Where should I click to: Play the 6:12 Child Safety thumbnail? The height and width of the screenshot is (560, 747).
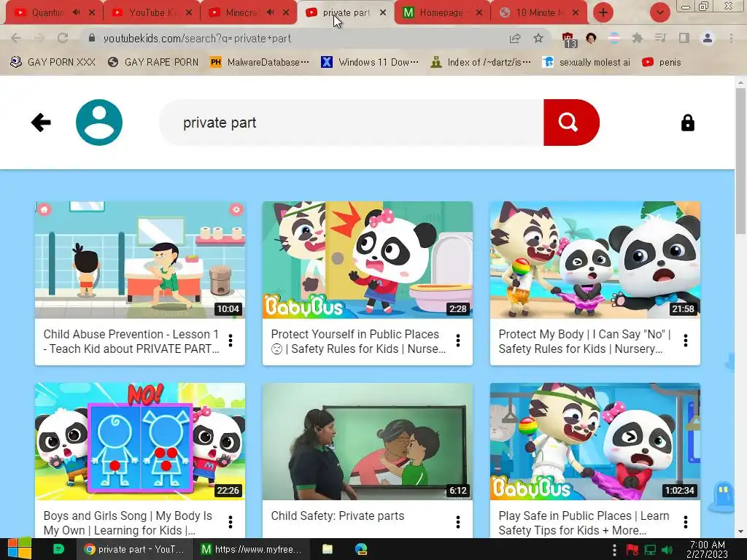368,441
